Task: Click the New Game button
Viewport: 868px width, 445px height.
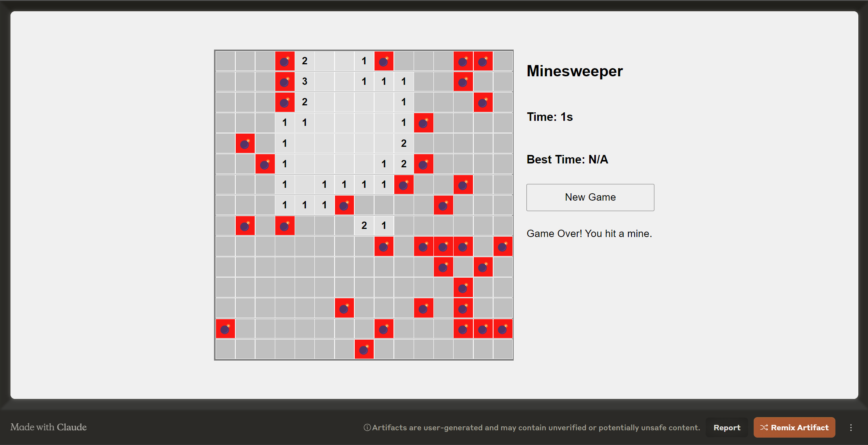Action: 590,197
